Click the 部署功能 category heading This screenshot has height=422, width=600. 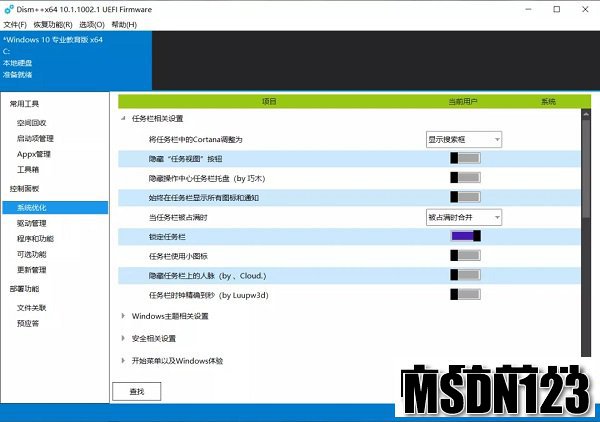point(24,289)
